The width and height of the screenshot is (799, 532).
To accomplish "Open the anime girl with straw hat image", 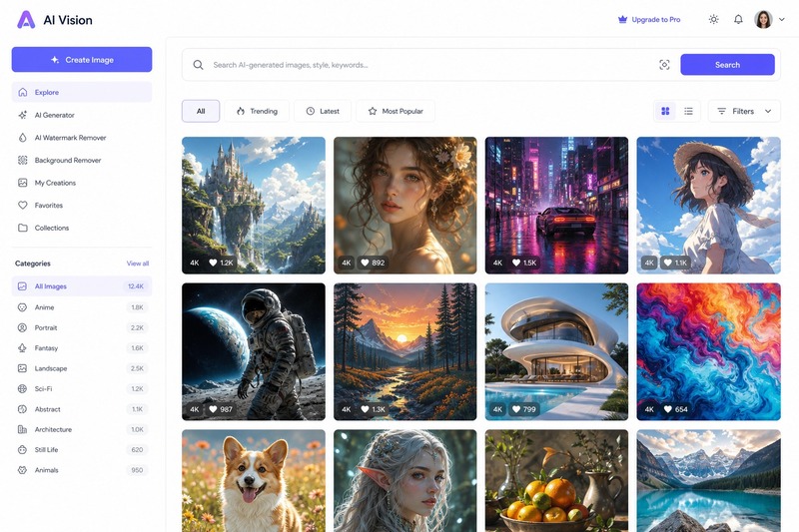I will pyautogui.click(x=708, y=206).
